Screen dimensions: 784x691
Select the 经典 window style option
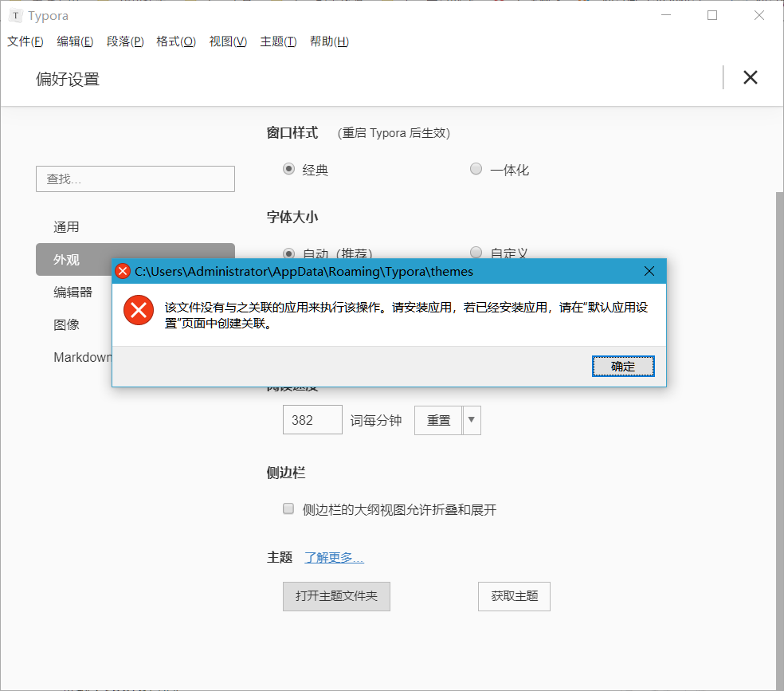tap(289, 169)
